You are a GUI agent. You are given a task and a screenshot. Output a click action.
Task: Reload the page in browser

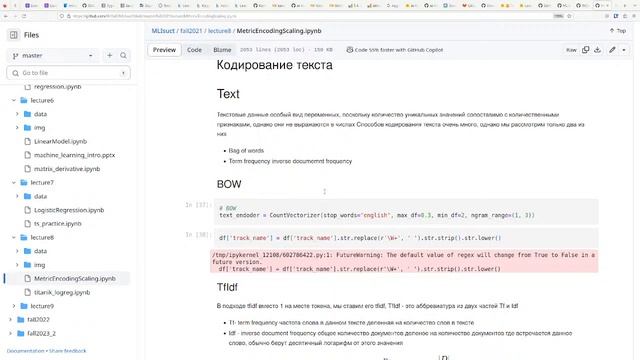[24, 16]
